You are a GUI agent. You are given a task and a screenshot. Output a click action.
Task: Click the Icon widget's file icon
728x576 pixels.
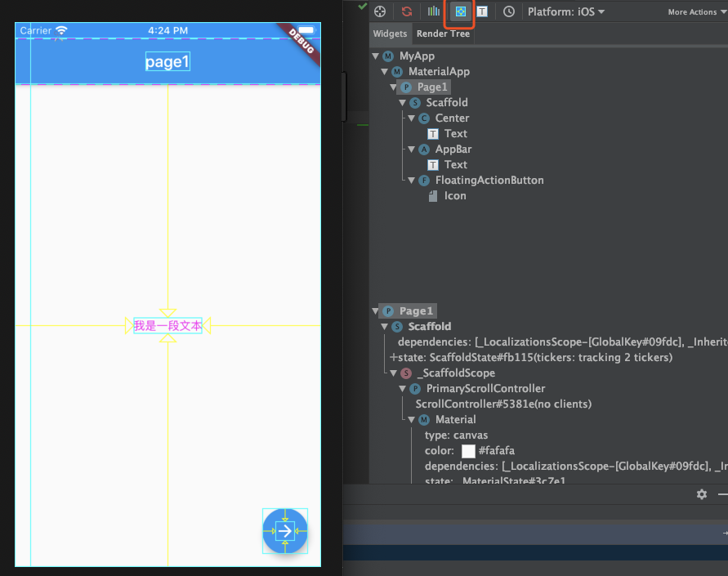[433, 196]
